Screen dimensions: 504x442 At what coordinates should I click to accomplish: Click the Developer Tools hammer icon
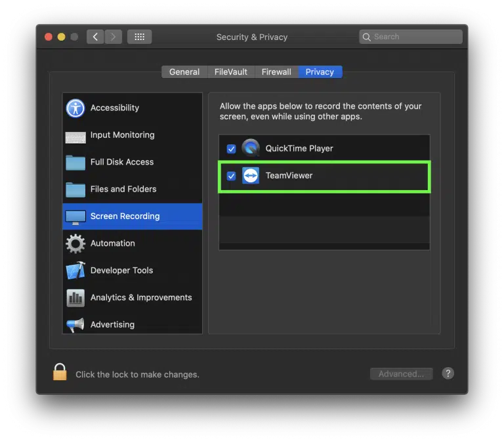75,270
